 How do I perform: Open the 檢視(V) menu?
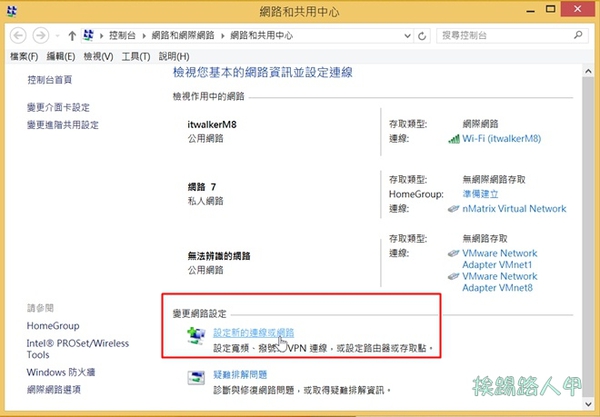coord(98,57)
